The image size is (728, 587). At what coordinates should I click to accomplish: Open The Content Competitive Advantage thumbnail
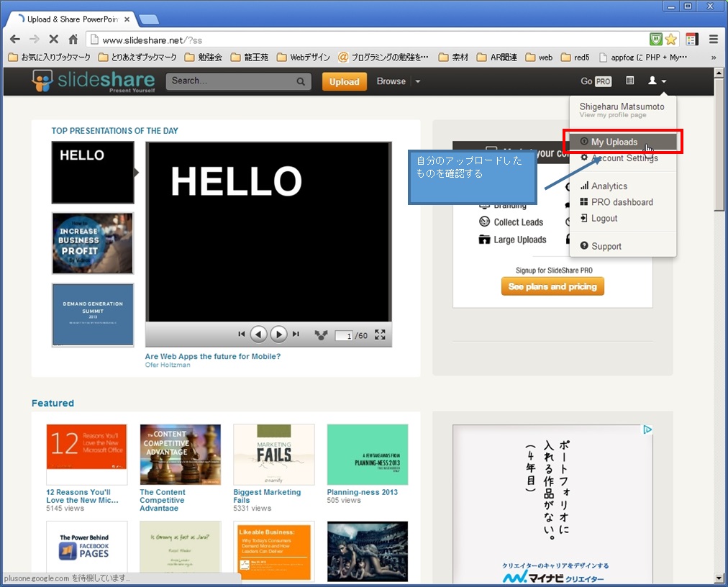pos(180,454)
